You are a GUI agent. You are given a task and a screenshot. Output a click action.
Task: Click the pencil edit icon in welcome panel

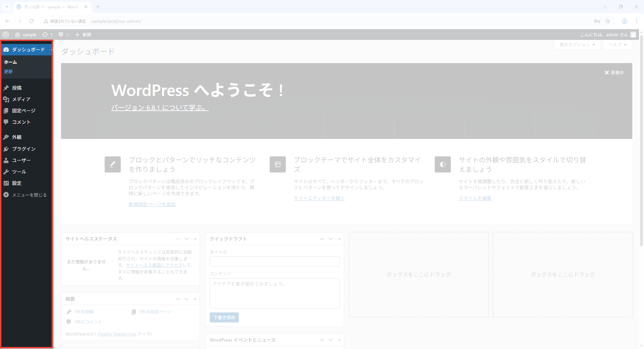click(x=113, y=164)
